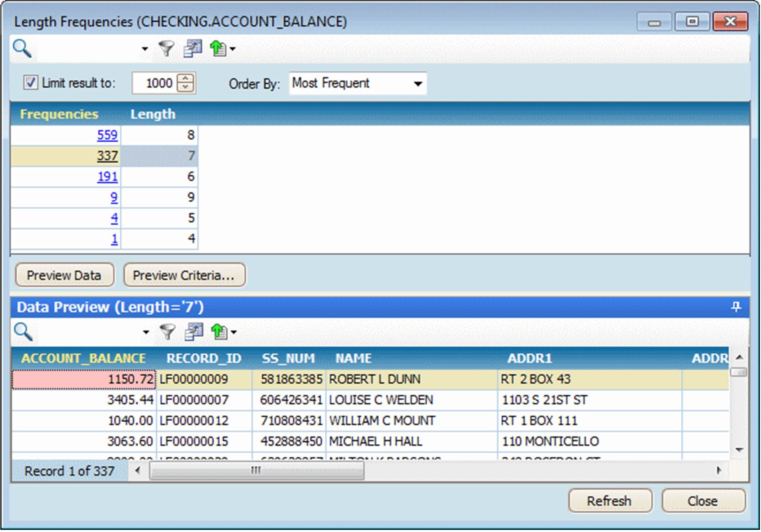Open the frequency link 559

107,135
